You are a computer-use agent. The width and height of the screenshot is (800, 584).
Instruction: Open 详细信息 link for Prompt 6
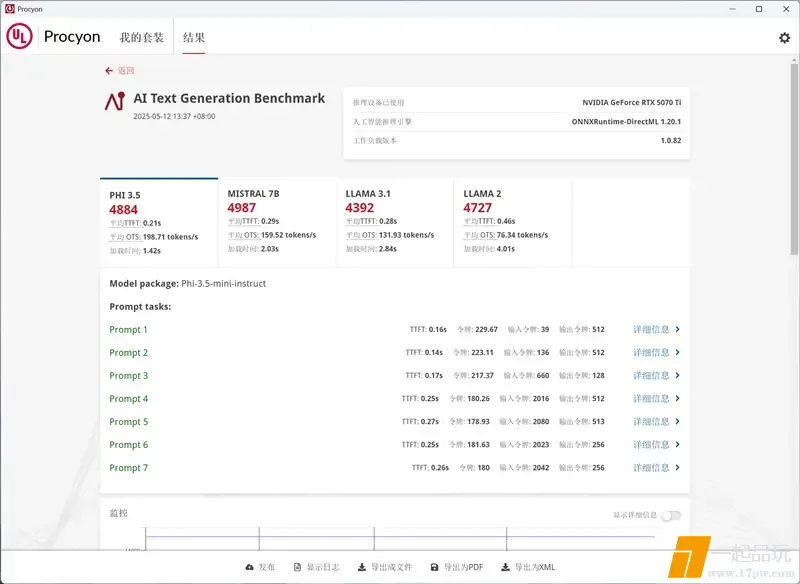coord(651,444)
